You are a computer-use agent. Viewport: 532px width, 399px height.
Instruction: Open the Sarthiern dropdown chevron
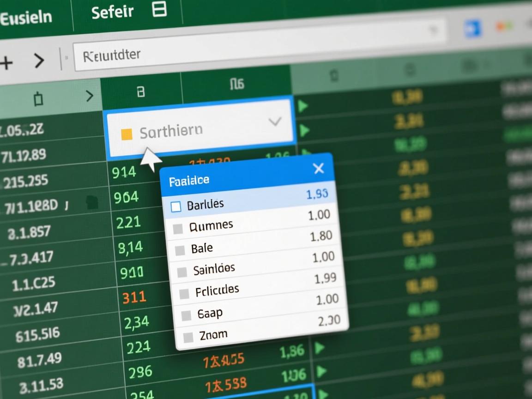tap(275, 121)
